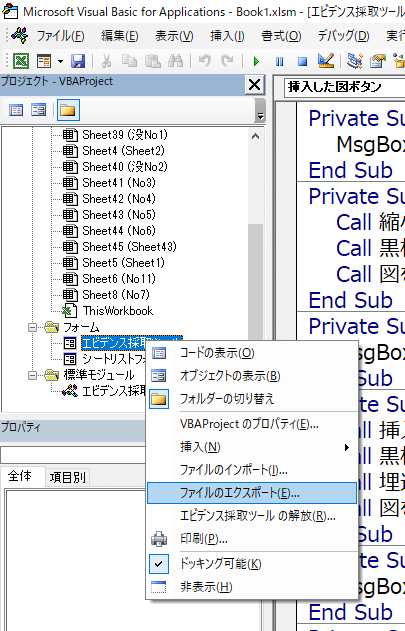This screenshot has height=631, width=405.
Task: Open object dropdown showing 挿入した図ボタン
Action: 344,87
